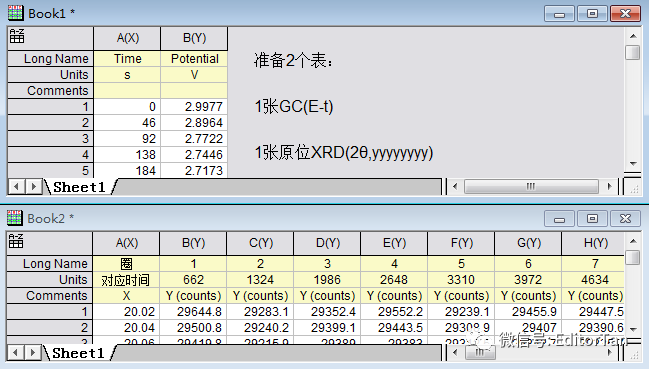Select column H(Y) header in Book2
This screenshot has height=369, width=649.
[x=594, y=243]
